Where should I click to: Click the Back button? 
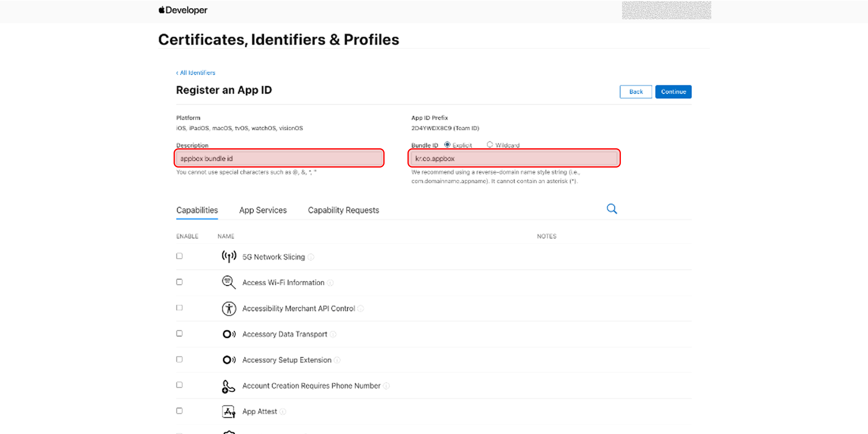(636, 92)
